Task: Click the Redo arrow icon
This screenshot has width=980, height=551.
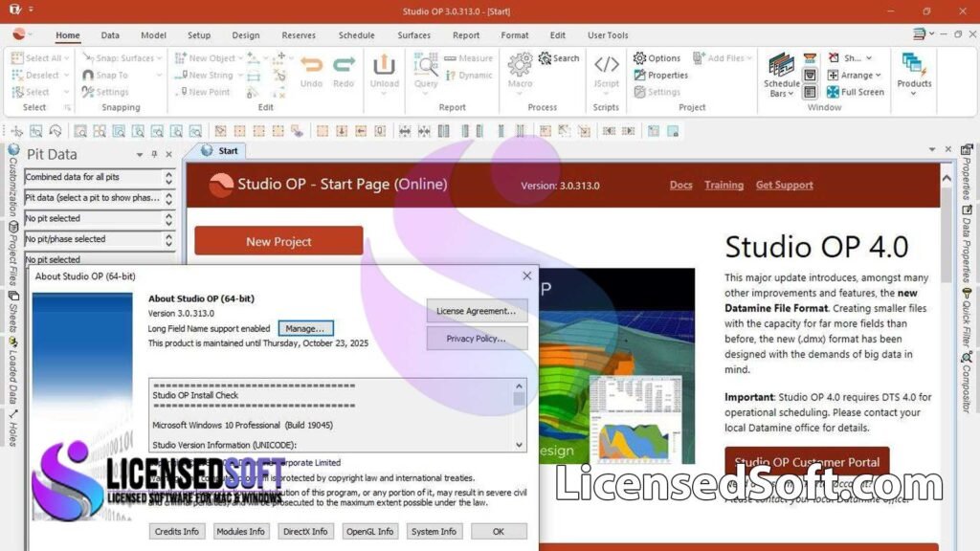Action: click(344, 65)
